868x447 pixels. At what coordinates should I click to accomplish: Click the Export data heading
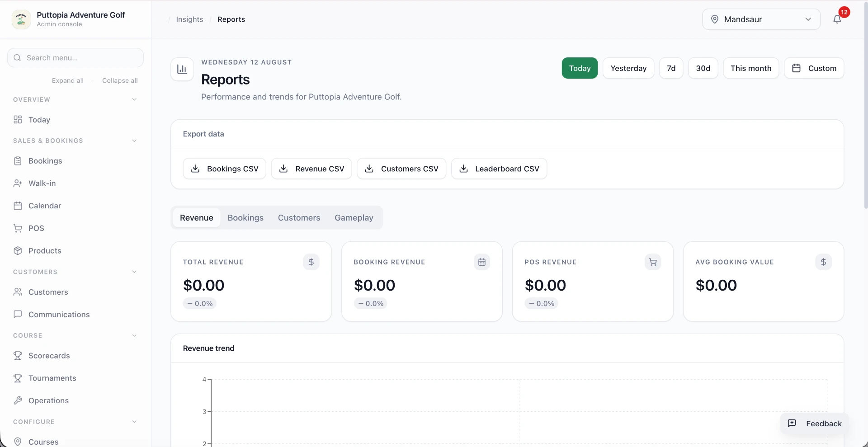pos(203,134)
